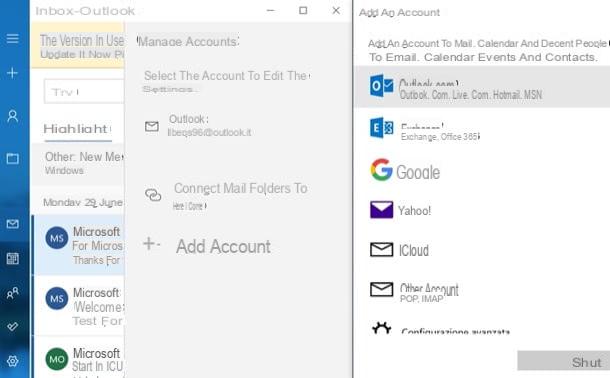Click the advanced configuration text entry
610x378 pixels.
[455, 331]
